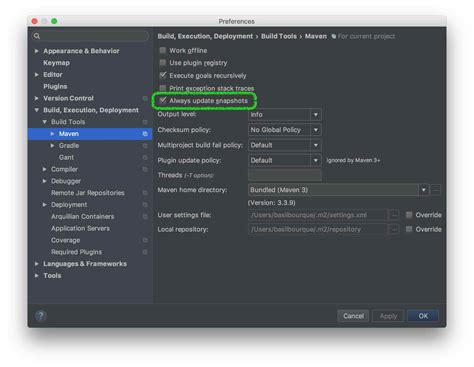The height and width of the screenshot is (367, 474).
Task: Check Override for Local repository
Action: 409,229
